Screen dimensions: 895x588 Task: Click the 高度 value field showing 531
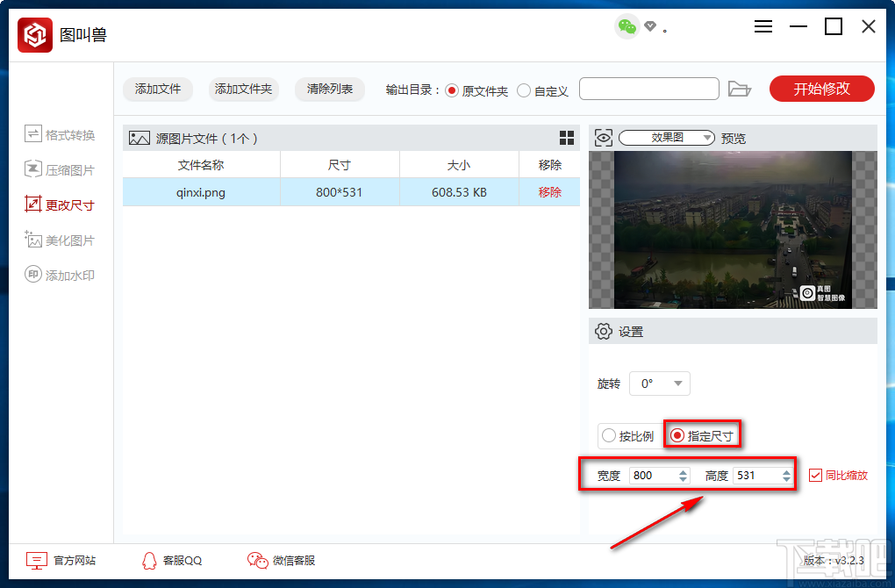click(757, 476)
